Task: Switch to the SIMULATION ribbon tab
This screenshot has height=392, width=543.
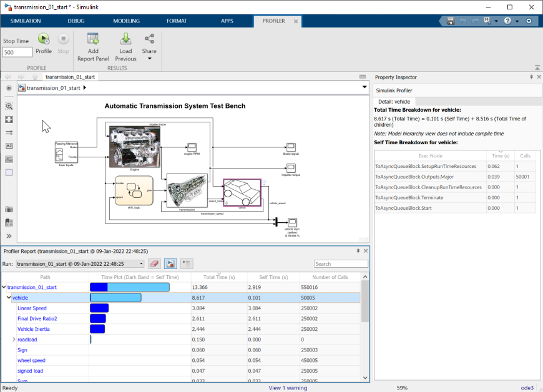Action: click(x=25, y=21)
